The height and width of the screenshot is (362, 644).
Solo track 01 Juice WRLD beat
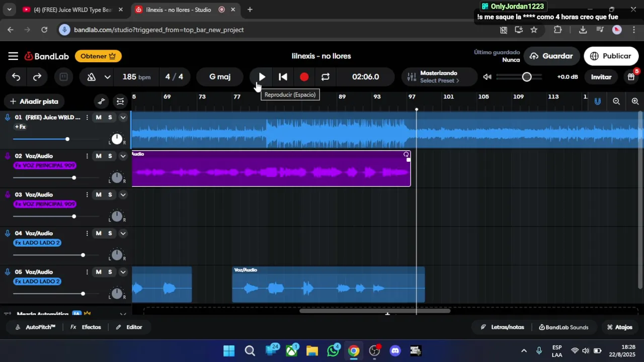coord(110,118)
